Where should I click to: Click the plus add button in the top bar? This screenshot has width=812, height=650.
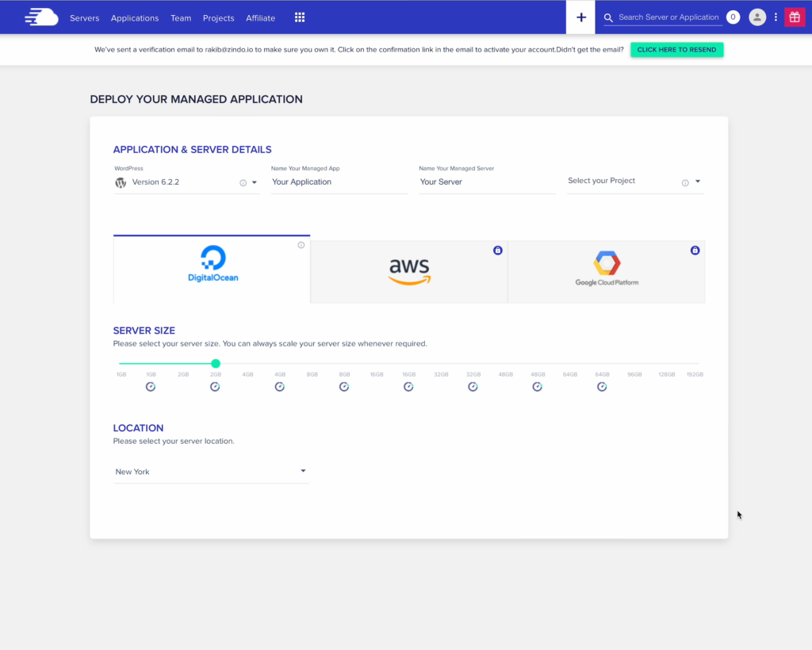click(581, 17)
